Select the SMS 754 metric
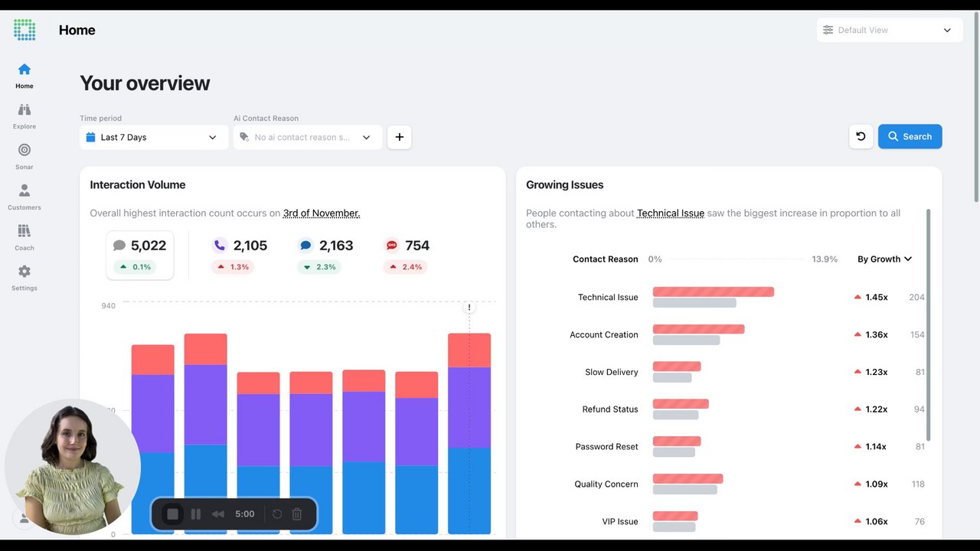980x551 pixels. click(407, 255)
